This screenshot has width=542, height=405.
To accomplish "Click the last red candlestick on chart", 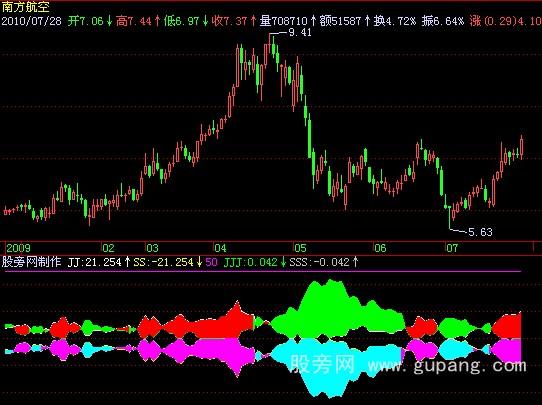I will pos(522,146).
